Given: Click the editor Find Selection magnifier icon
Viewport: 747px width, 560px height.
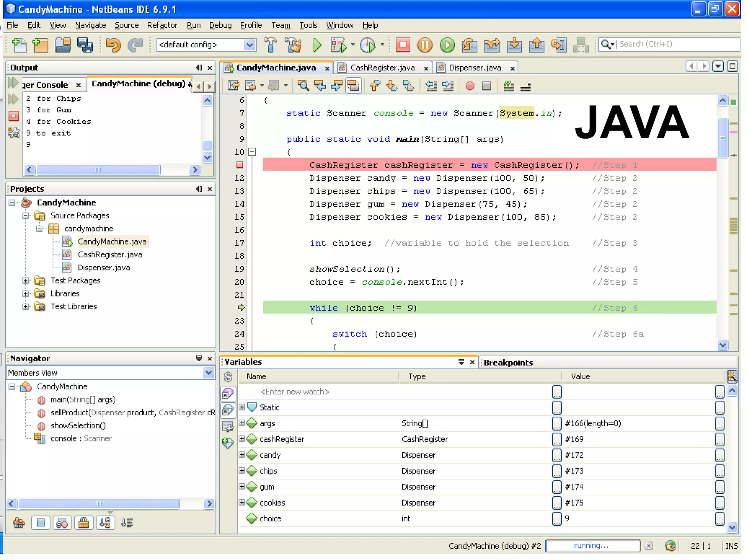Looking at the screenshot, I should [303, 86].
